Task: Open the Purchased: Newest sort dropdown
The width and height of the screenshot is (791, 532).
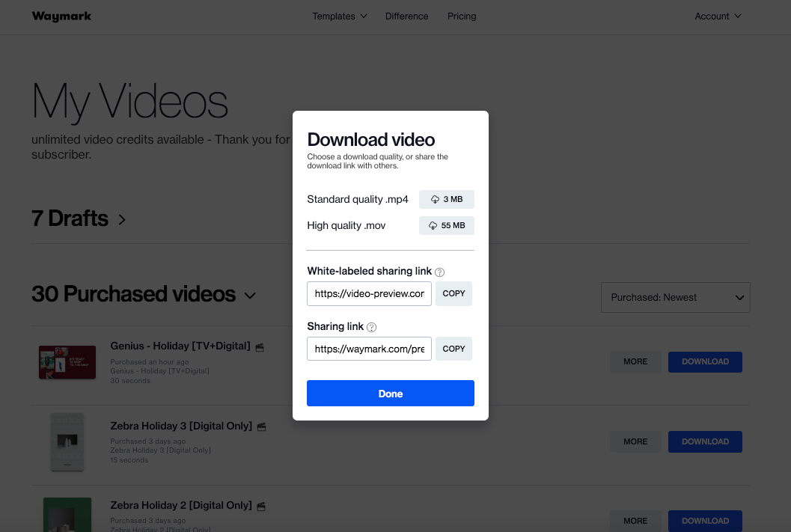Action: pos(675,297)
